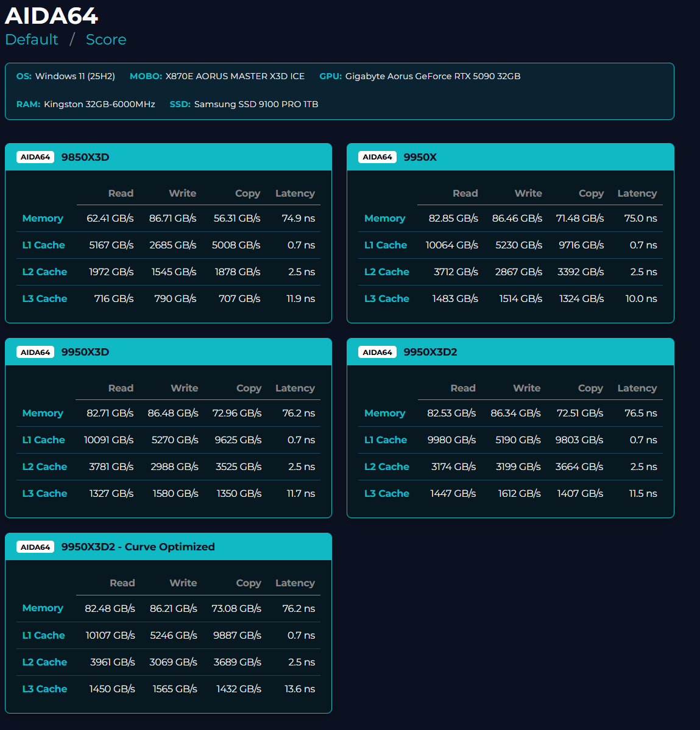Screen dimensions: 700x730
Task: Click the Gigabyte Aorus GeForce RTX 5090 GPU text
Action: (433, 76)
